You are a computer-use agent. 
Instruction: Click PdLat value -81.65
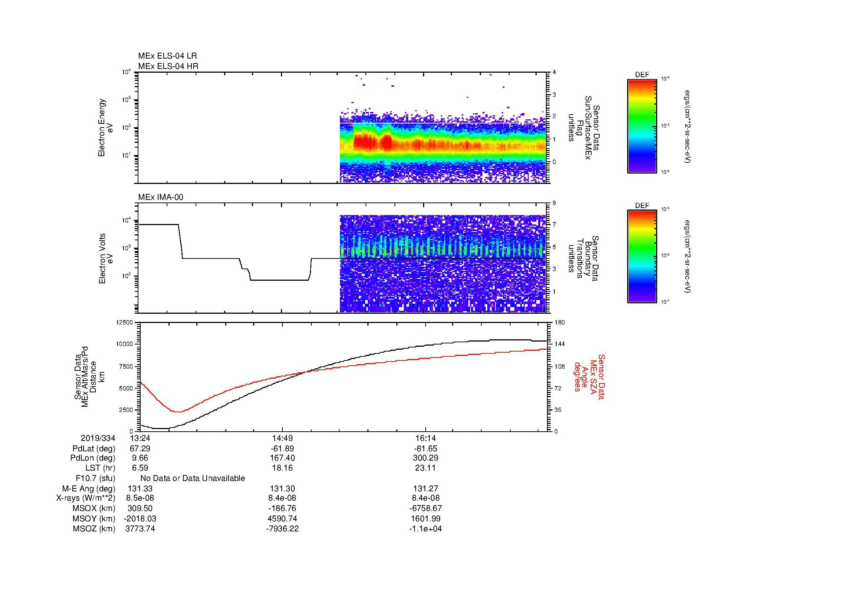point(426,449)
